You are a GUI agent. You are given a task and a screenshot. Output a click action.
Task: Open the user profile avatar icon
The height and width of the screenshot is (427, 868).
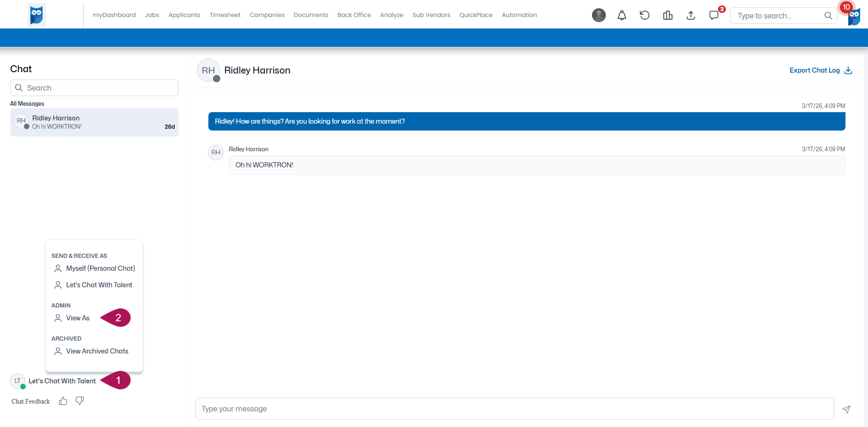coord(598,15)
